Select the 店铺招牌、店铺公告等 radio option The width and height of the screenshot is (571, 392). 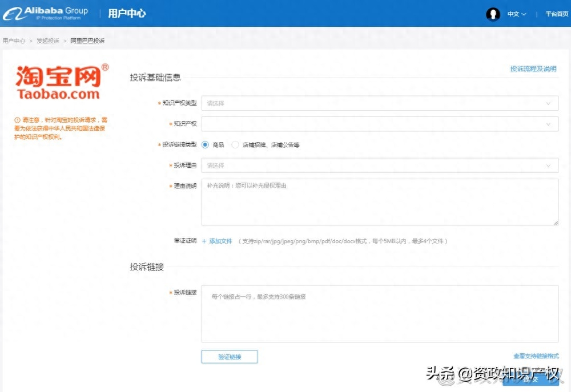[x=235, y=145]
